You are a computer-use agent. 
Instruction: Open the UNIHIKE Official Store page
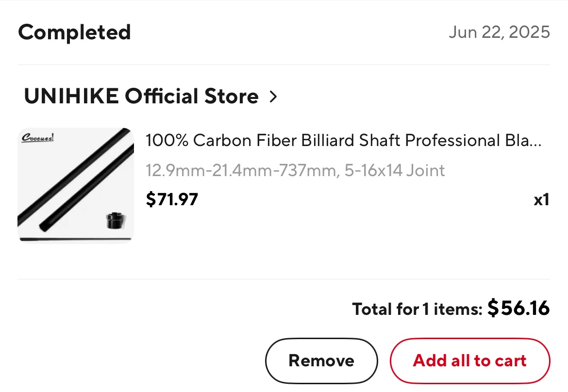pos(141,97)
